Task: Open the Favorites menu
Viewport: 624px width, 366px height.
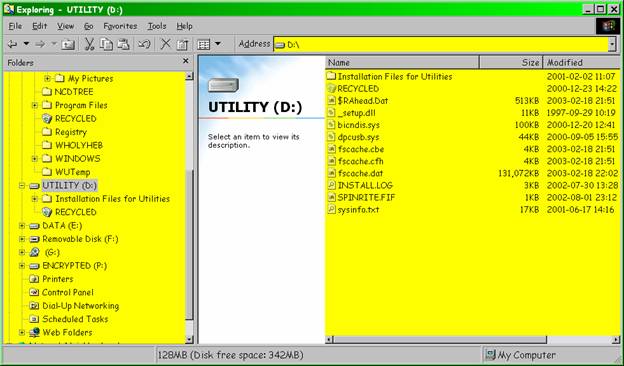Action: pyautogui.click(x=120, y=26)
